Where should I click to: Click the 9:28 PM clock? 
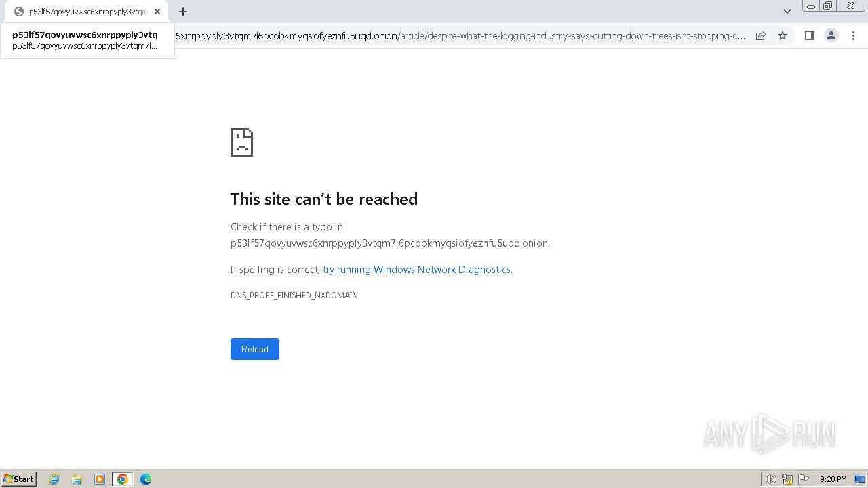pos(833,479)
